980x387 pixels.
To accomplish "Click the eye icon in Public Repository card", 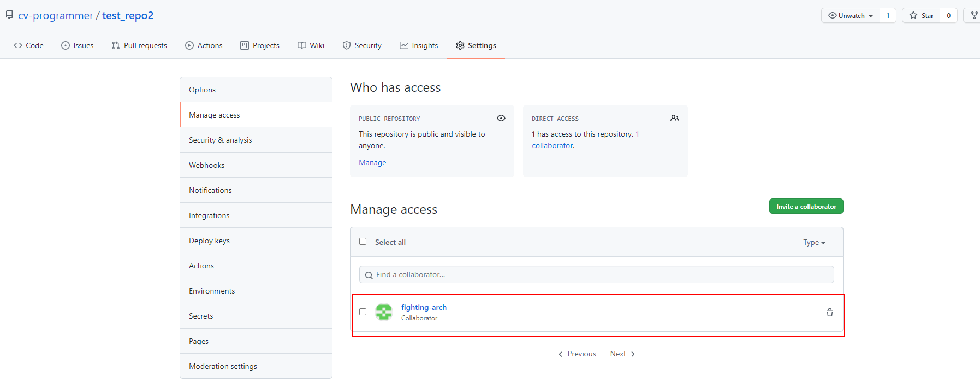I will pyautogui.click(x=501, y=118).
